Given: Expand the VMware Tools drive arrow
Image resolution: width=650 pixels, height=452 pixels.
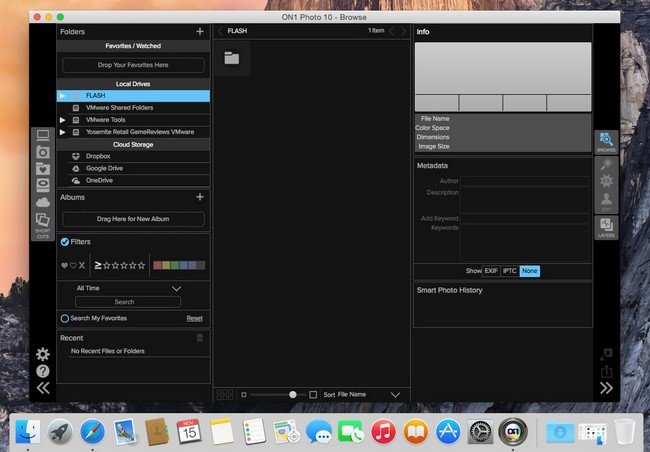Looking at the screenshot, I should pos(63,120).
